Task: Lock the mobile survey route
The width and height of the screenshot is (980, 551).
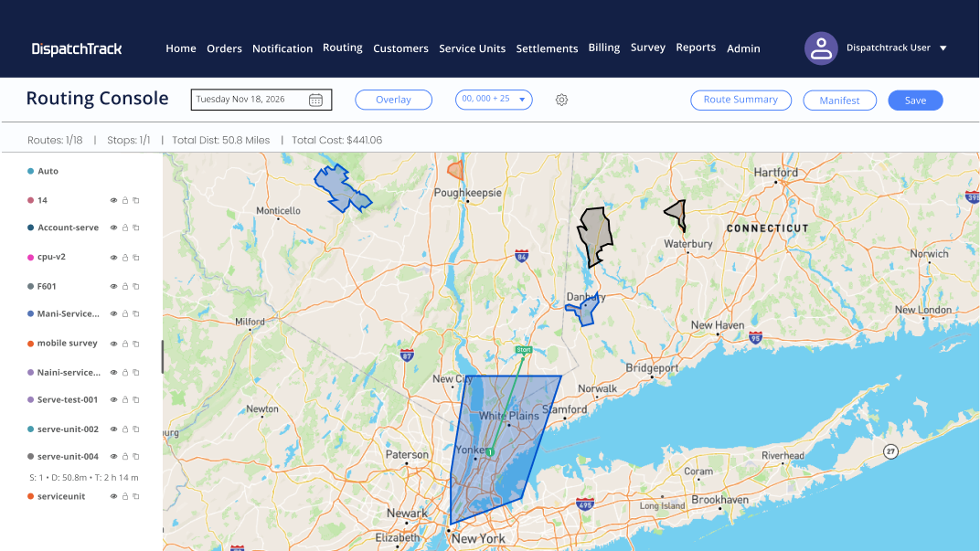Action: click(125, 344)
